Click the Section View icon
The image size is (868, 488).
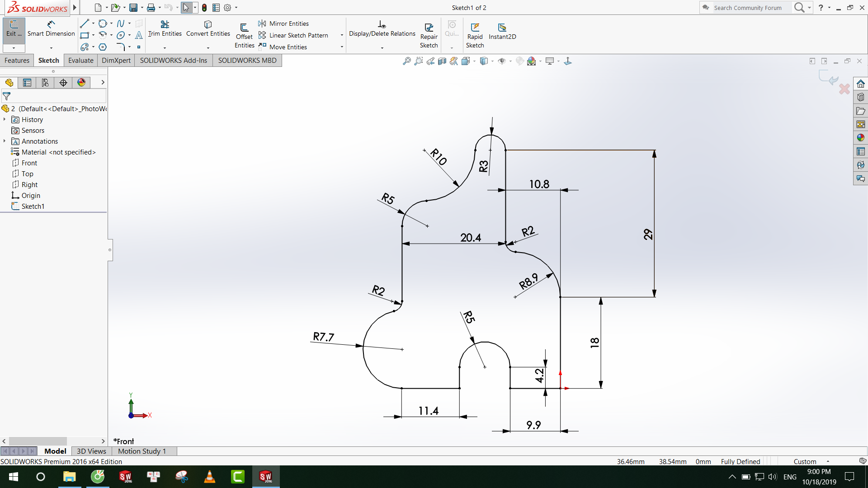pos(442,61)
